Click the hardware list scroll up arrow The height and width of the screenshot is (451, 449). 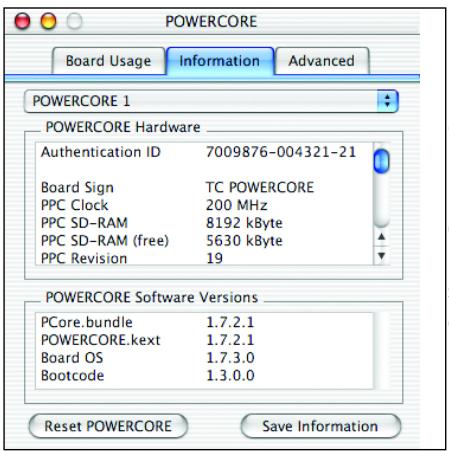[x=382, y=237]
